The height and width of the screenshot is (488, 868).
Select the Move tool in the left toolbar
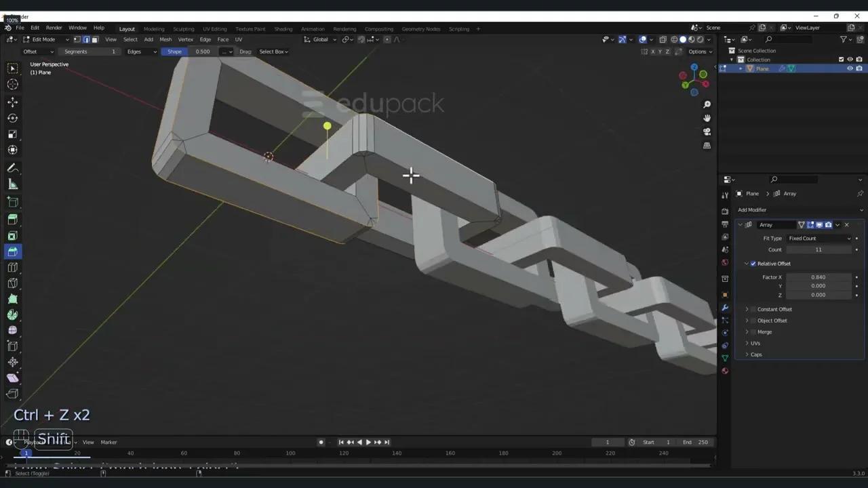pos(12,102)
